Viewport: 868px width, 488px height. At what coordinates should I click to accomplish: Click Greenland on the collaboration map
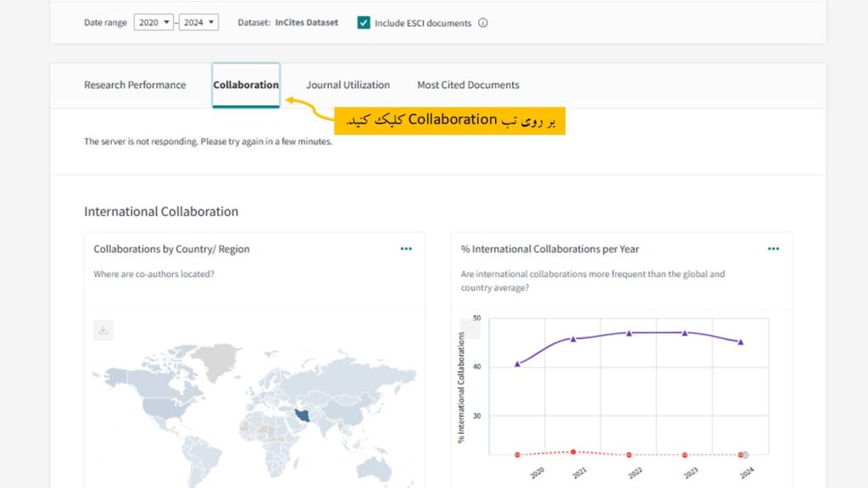[x=214, y=361]
